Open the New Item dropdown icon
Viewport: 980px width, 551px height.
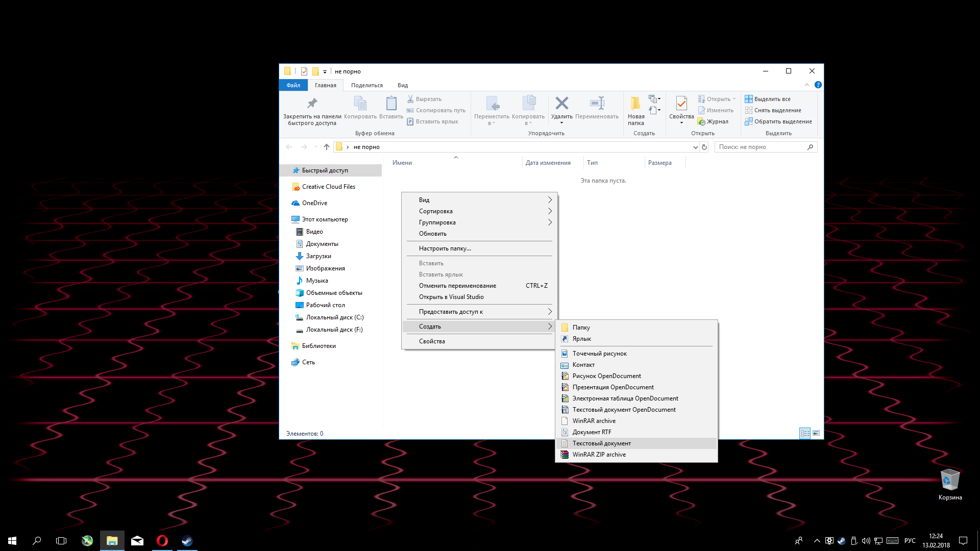(x=654, y=99)
